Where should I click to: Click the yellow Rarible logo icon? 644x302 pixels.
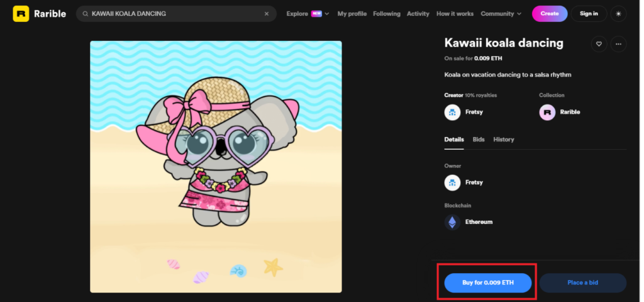[x=21, y=14]
